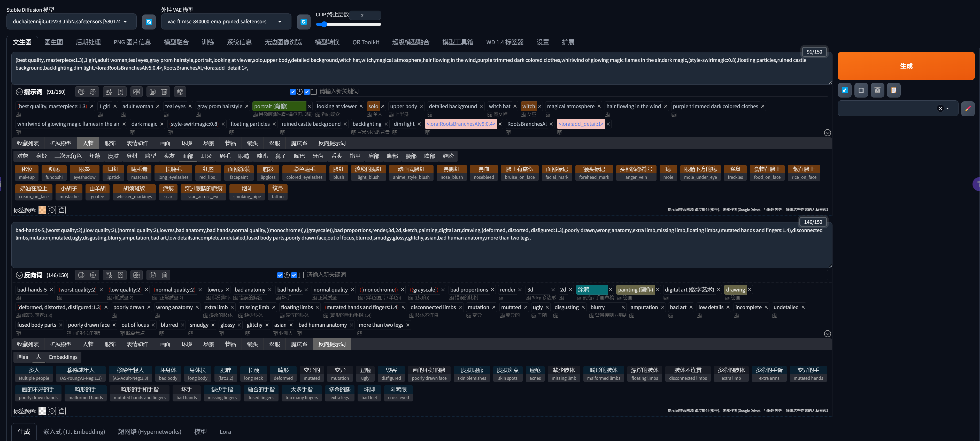Viewport: 980px width, 441px height.
Task: Collapse the 提示词 section chevron
Action: pyautogui.click(x=19, y=92)
